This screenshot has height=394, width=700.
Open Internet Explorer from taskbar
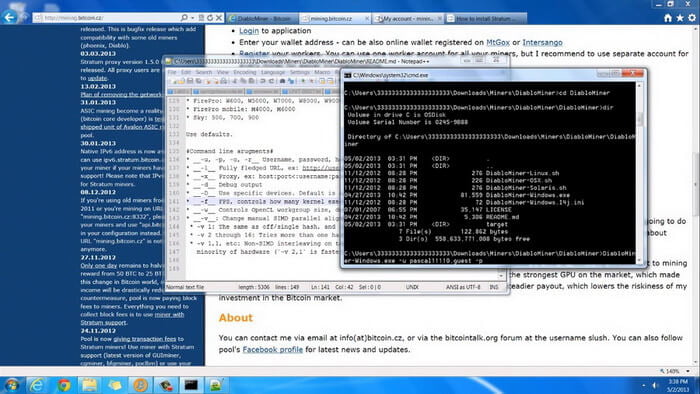38,385
